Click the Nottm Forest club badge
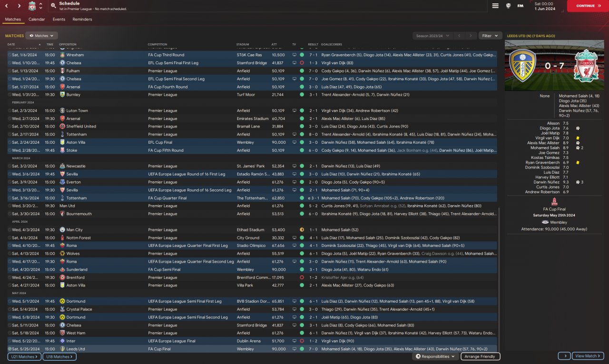The height and width of the screenshot is (364, 609). [x=62, y=238]
